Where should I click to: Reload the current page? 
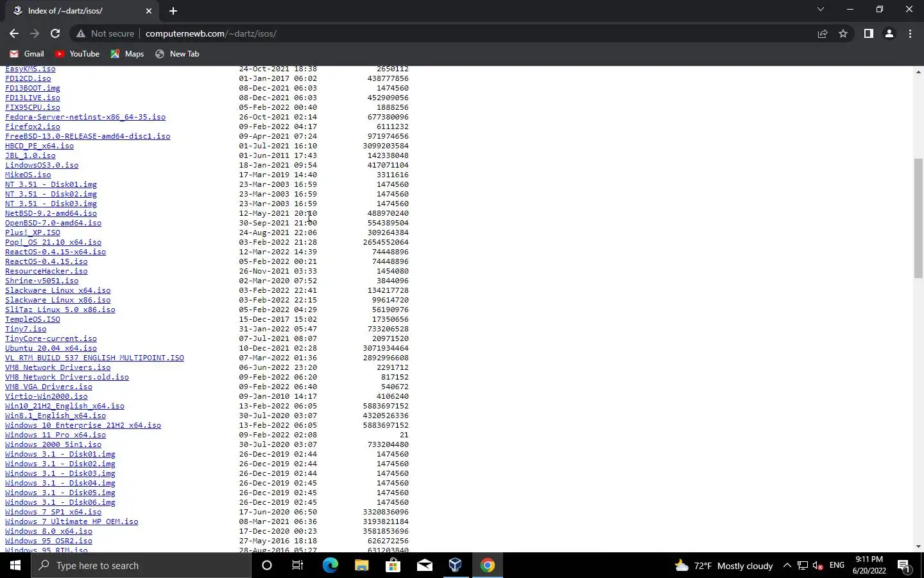point(55,33)
